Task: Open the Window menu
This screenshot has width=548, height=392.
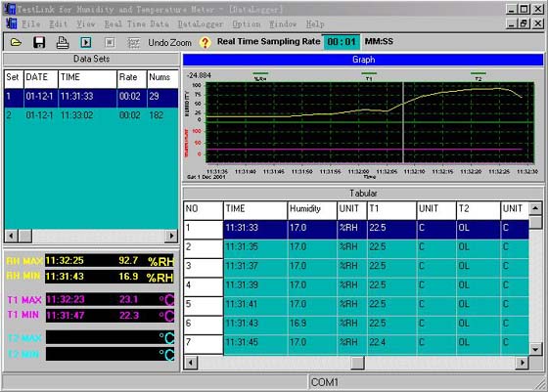Action: (283, 24)
